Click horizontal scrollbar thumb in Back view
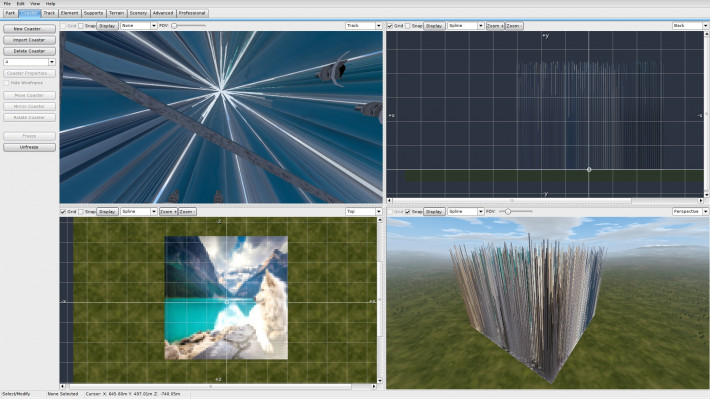 (512, 200)
